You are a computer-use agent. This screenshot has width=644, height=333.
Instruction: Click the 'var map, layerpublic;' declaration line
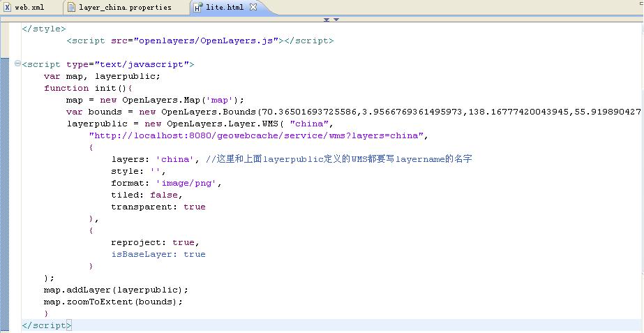coord(102,76)
